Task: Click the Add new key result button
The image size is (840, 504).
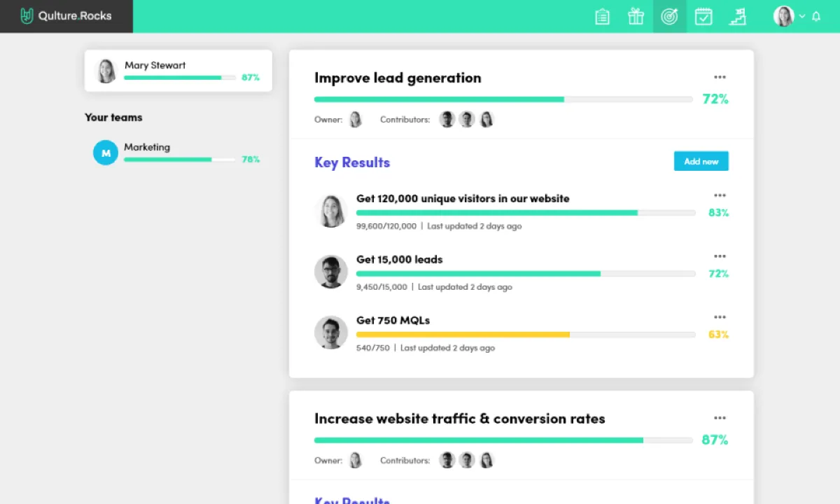Action: 701,161
